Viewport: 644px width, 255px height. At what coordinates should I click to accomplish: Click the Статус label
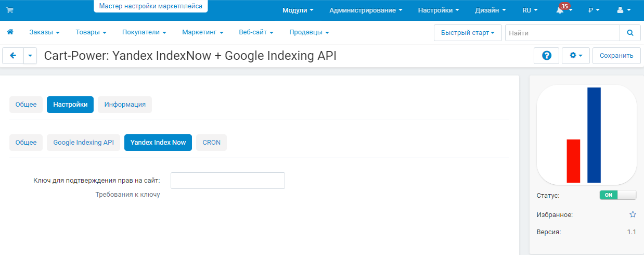548,196
